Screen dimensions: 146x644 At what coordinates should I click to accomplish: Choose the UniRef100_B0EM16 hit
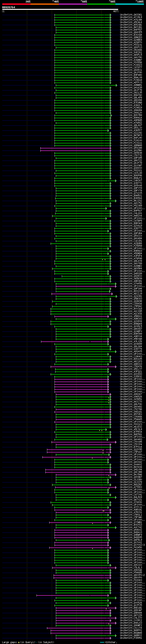[131, 198]
